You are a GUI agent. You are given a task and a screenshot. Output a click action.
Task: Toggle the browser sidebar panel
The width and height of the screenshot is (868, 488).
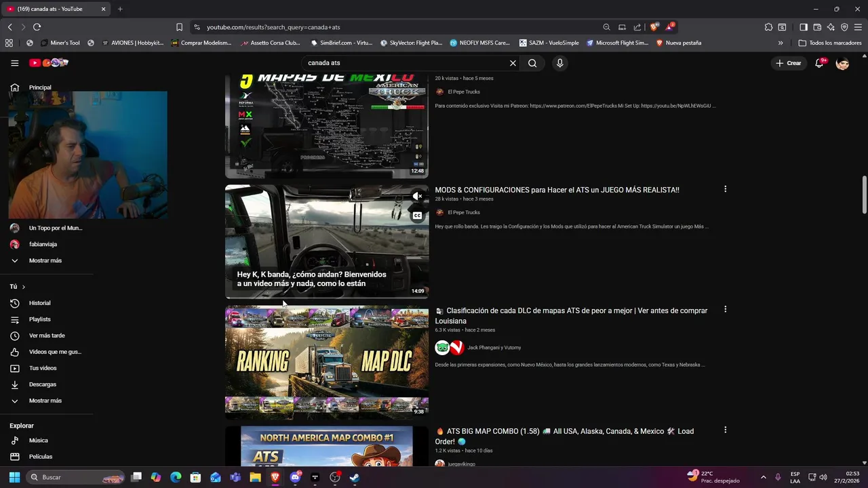click(804, 27)
